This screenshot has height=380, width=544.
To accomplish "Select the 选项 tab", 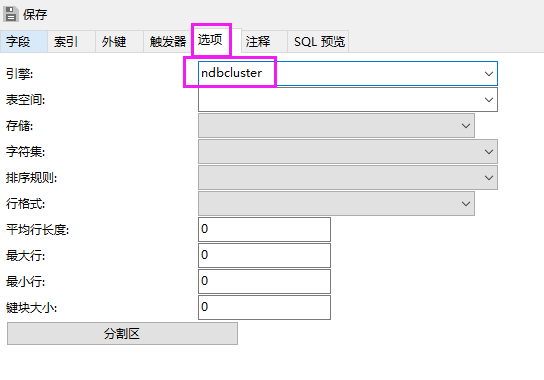I will point(211,40).
